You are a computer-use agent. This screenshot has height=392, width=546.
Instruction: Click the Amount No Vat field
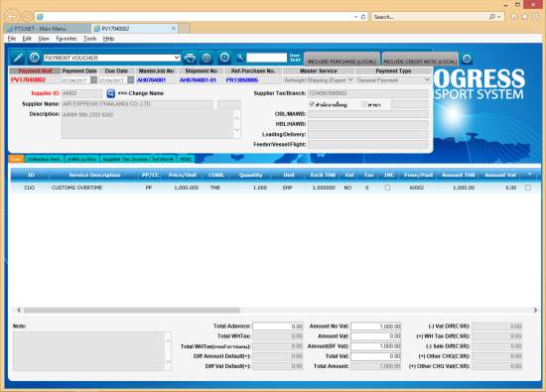375,327
